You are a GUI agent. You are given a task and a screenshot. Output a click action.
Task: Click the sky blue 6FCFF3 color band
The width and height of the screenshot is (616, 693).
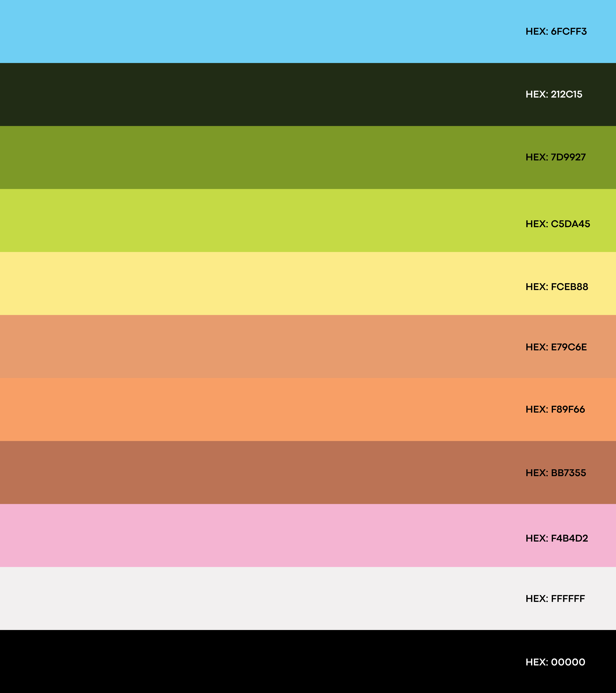coord(258,32)
